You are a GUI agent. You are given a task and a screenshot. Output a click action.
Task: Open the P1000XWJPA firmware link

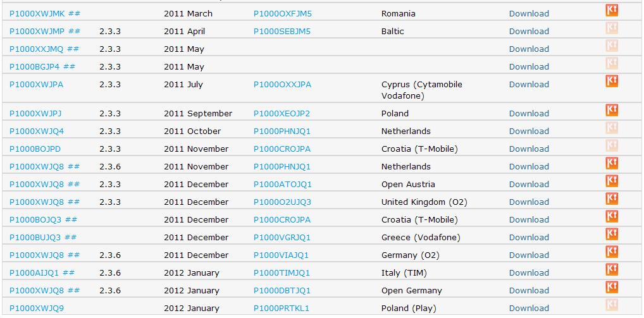tap(37, 84)
